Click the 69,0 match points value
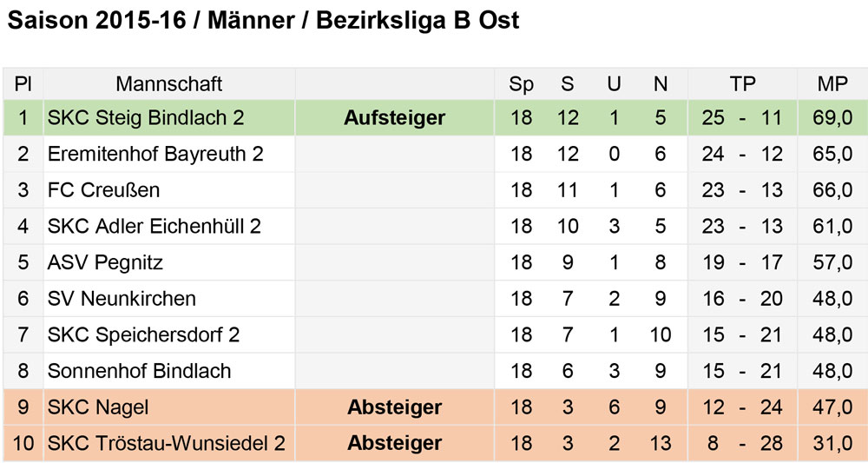Viewport: 868px width, 463px height. pyautogui.click(x=832, y=118)
